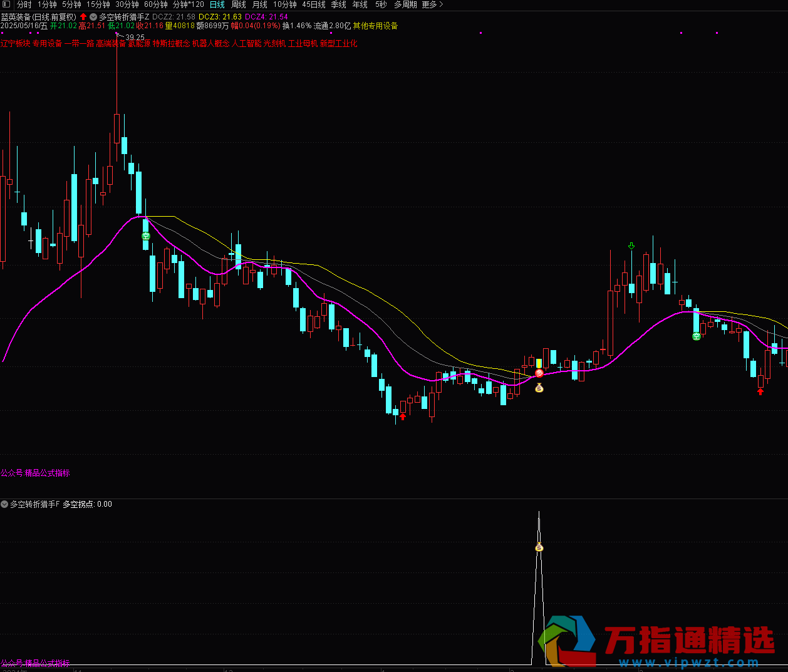The image size is (788, 672).
Task: Open the 氢能源 concept tag
Action: (139, 43)
